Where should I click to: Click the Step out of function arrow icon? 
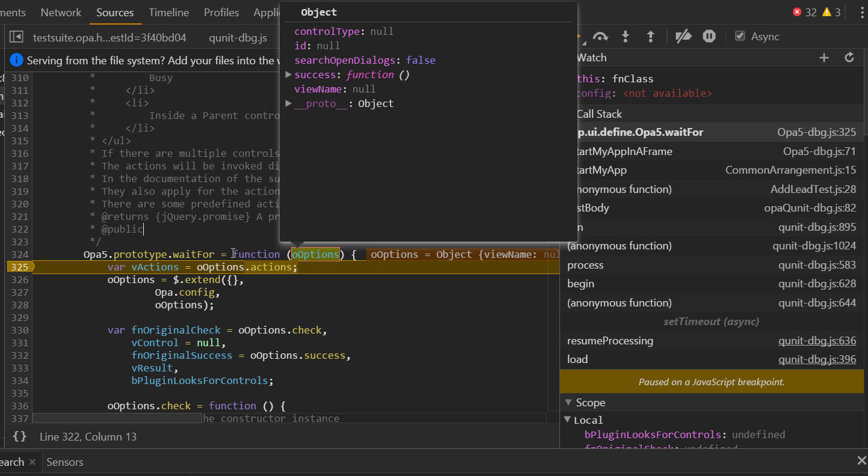click(650, 37)
